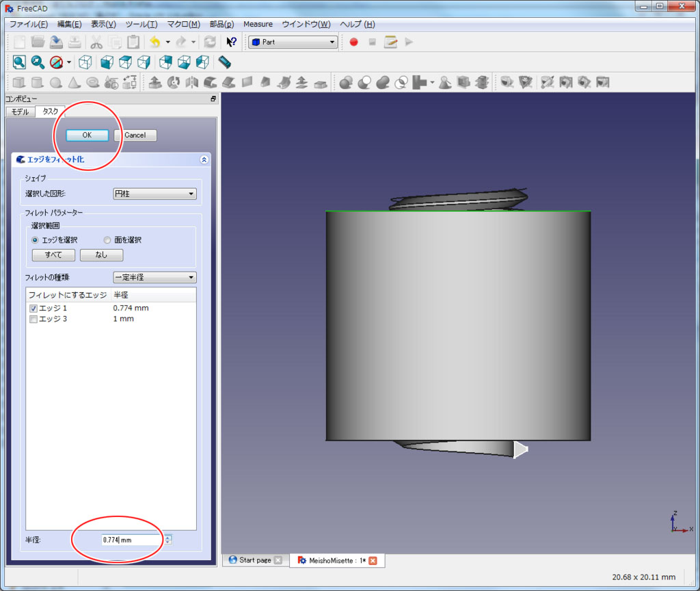Click the 半径 spinner arrows
Viewport: 700px width, 591px height.
pos(168,540)
